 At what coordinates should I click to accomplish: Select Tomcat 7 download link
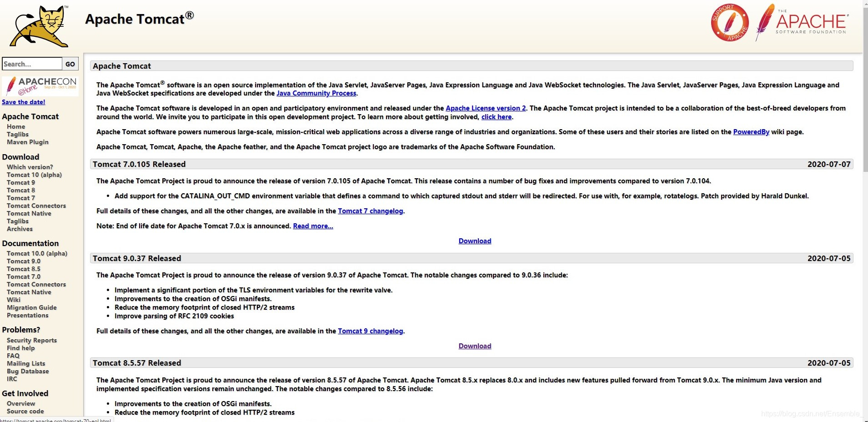coord(21,198)
